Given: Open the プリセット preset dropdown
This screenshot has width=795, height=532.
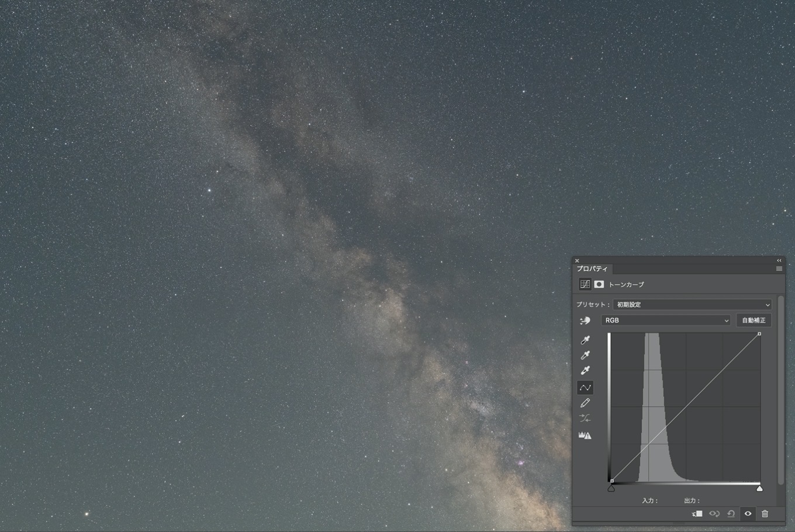Looking at the screenshot, I should pyautogui.click(x=692, y=305).
